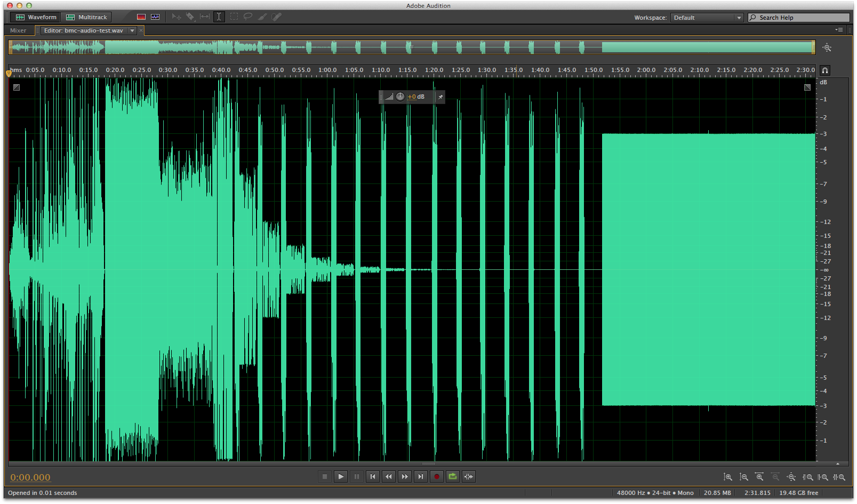
Task: Click the Zoom to Selection icon
Action: [839, 477]
